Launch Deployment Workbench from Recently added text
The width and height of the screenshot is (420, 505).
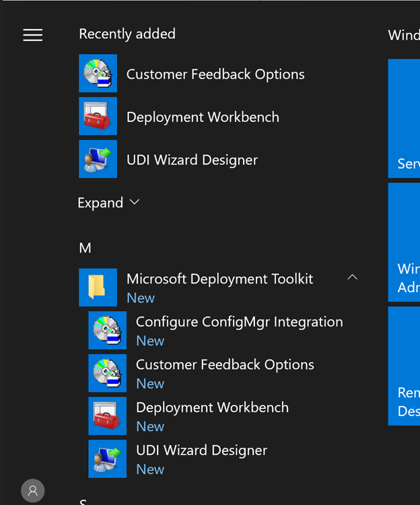pos(203,117)
